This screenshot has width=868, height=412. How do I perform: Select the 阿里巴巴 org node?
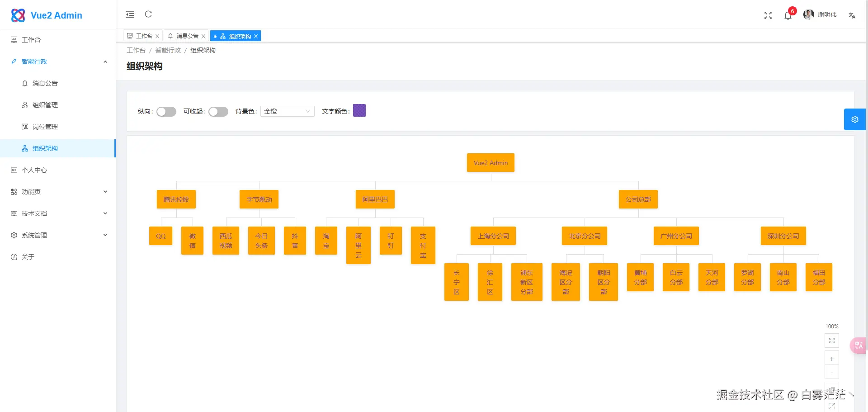coord(375,199)
